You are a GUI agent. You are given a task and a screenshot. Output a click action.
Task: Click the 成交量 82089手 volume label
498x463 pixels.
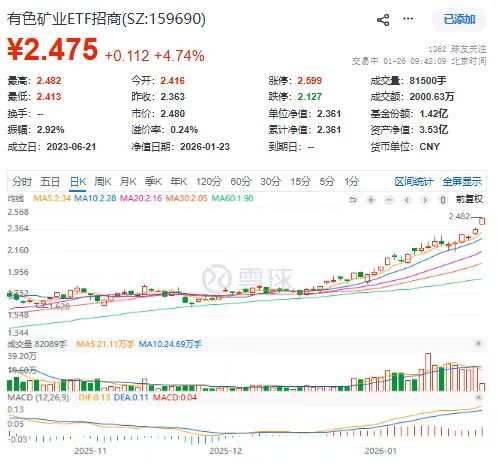point(37,344)
